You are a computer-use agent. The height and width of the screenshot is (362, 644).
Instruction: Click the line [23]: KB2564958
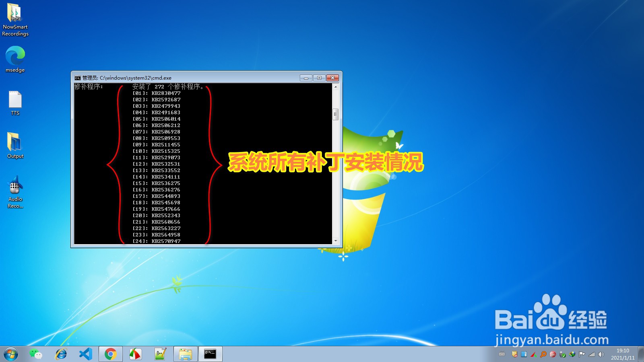(x=157, y=235)
